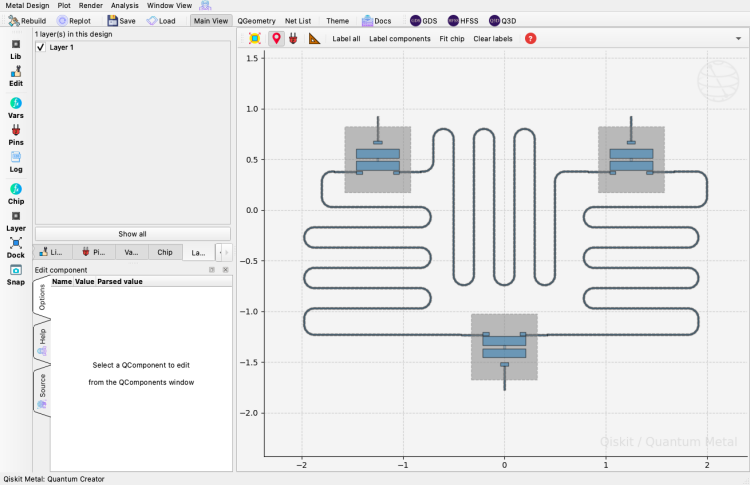Click the auto-scale plot icon
This screenshot has height=485, width=750.
coord(255,39)
